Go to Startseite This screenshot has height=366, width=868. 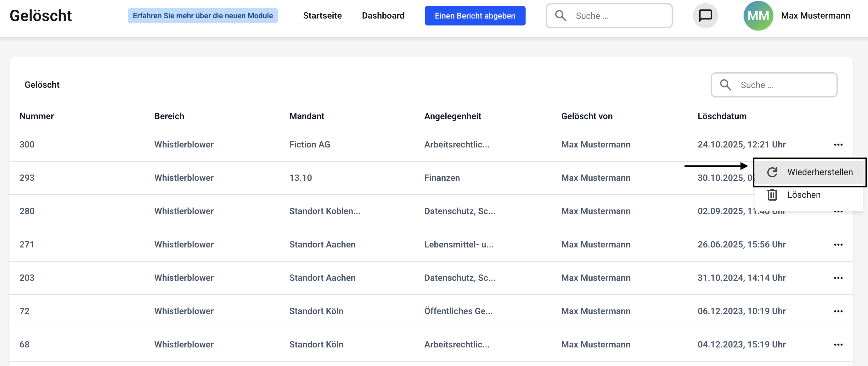(322, 15)
